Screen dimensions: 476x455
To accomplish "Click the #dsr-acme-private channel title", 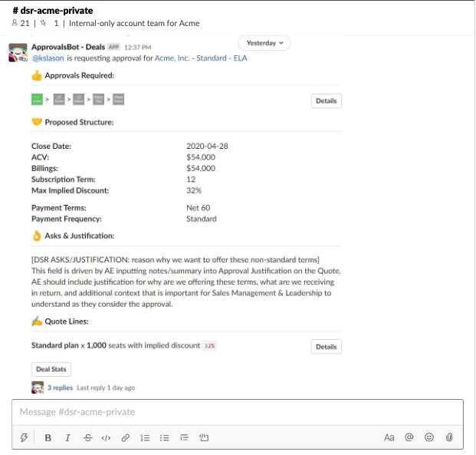I will pos(53,11).
